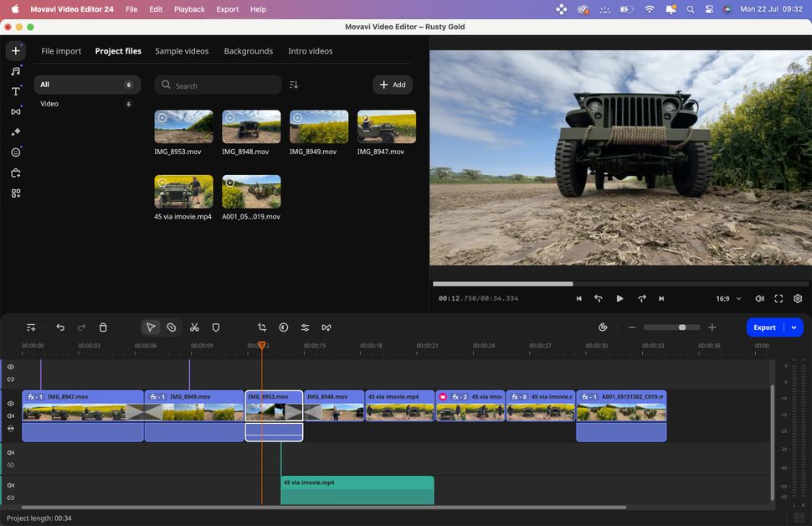Image resolution: width=812 pixels, height=526 pixels.
Task: Select the Titles tool in the left sidebar
Action: [14, 90]
